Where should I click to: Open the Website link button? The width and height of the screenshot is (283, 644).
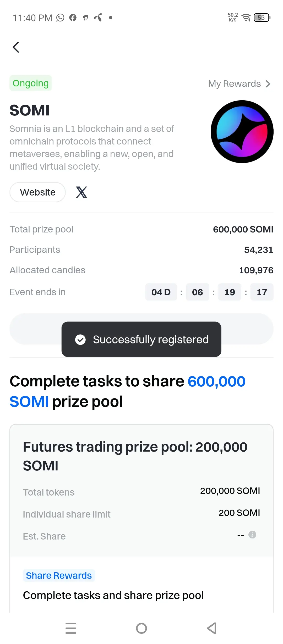pyautogui.click(x=37, y=192)
